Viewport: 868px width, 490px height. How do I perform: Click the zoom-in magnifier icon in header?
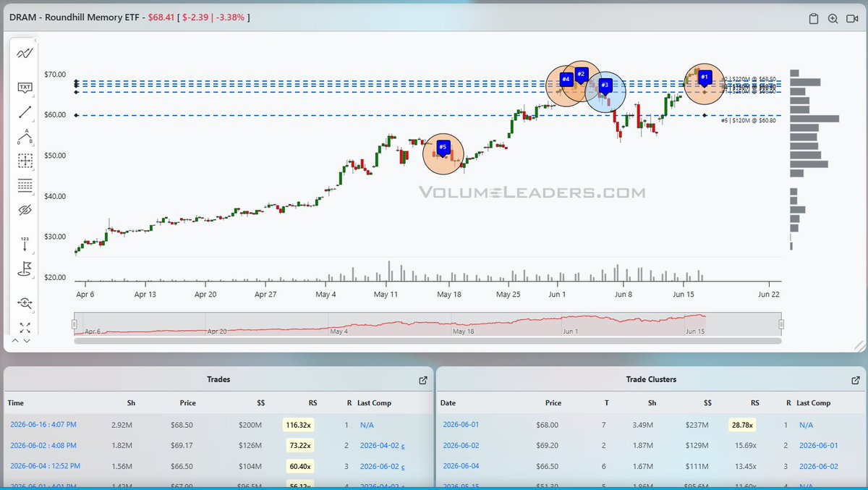pos(833,19)
